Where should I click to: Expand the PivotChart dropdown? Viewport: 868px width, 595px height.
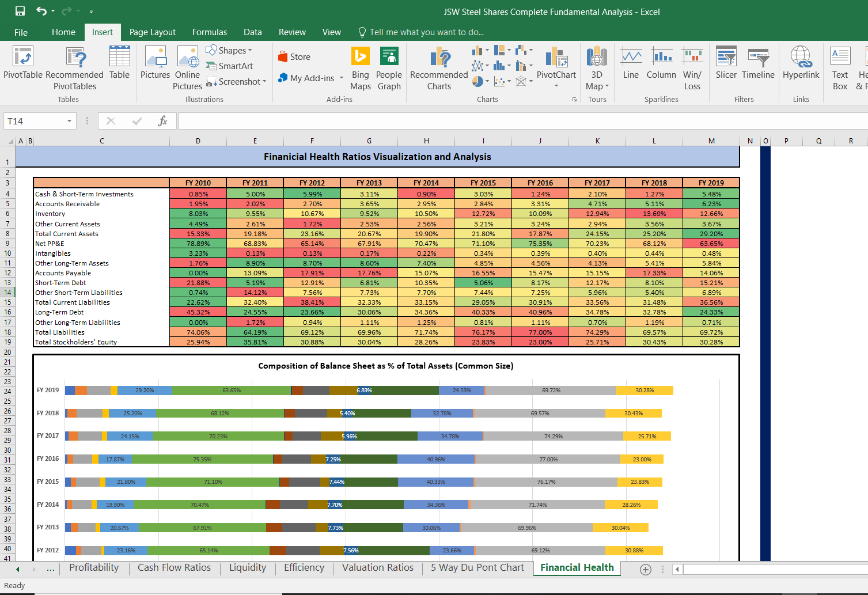coord(556,86)
